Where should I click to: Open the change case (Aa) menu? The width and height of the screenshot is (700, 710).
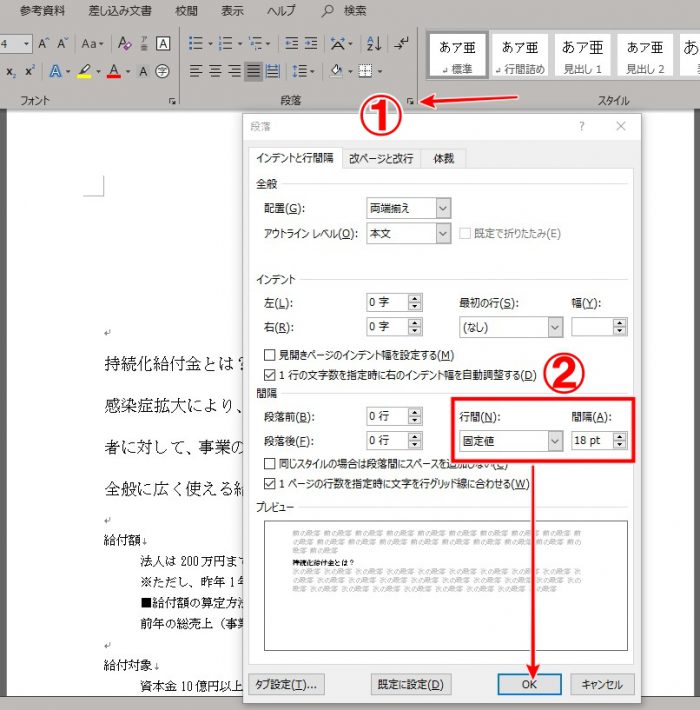pos(92,43)
